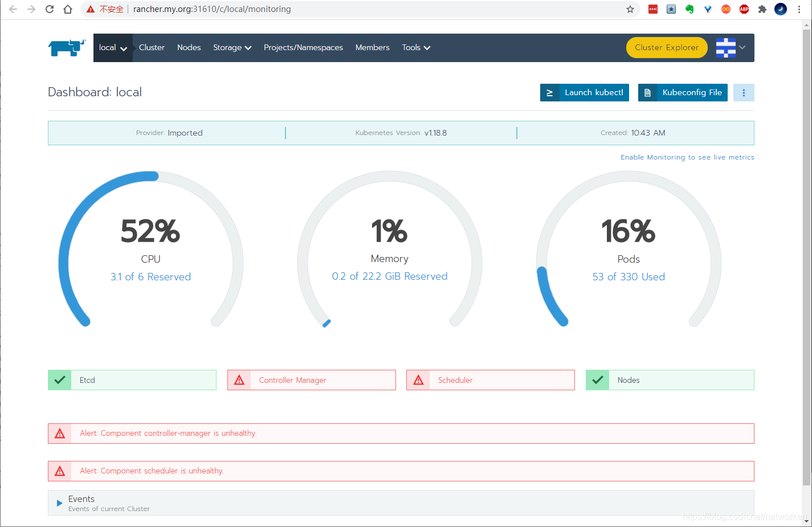Click '53 of 330 Used' text

coord(629,277)
